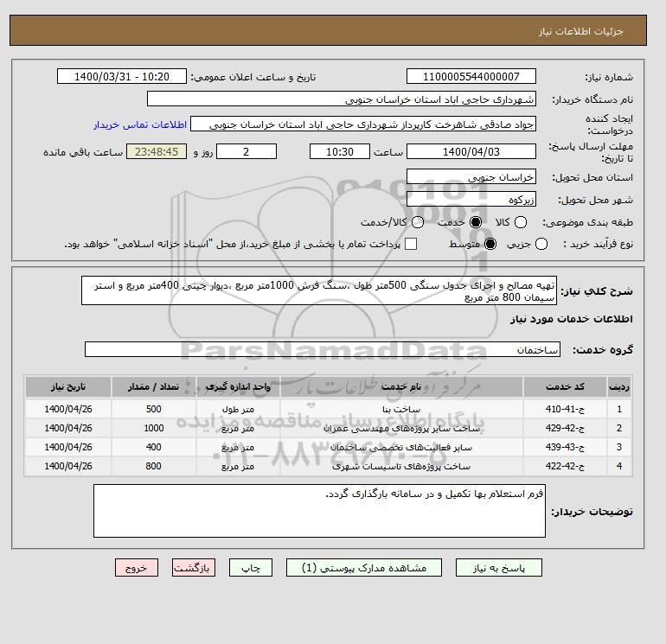
Task: Click the تعداد / مقدار column header
Action: click(153, 386)
